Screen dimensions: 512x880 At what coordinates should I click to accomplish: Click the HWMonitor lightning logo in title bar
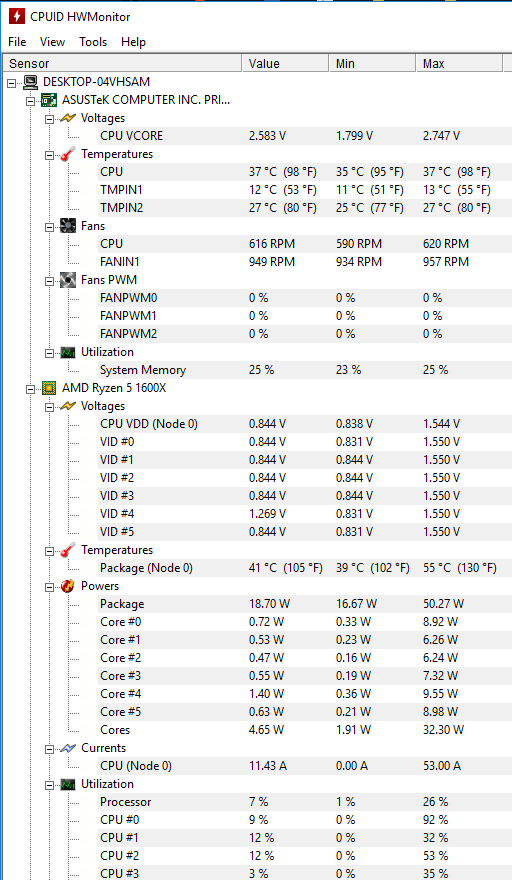(16, 16)
